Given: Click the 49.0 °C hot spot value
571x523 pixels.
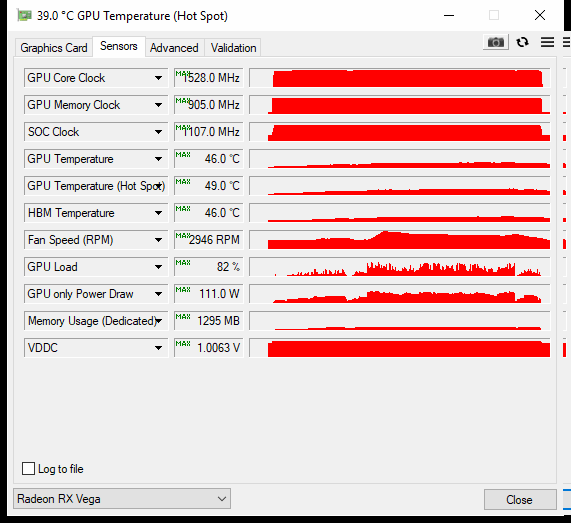Looking at the screenshot, I should point(209,186).
